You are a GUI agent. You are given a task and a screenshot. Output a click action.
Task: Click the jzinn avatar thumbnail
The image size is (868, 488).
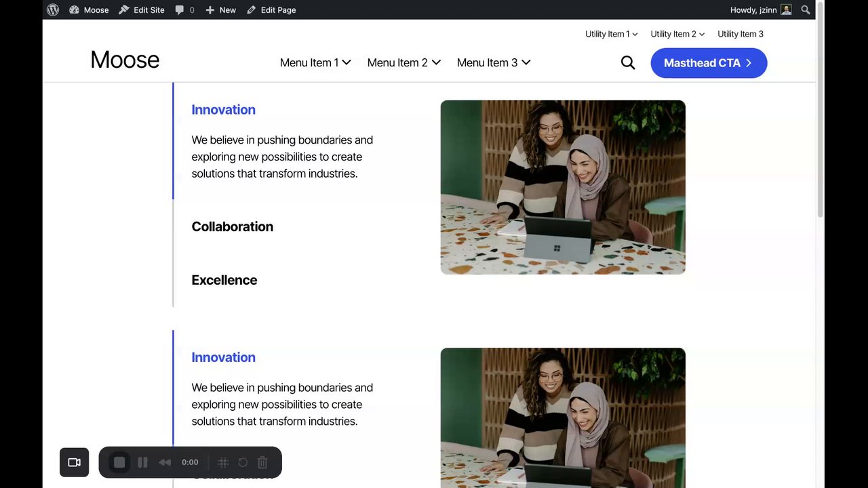pos(786,9)
